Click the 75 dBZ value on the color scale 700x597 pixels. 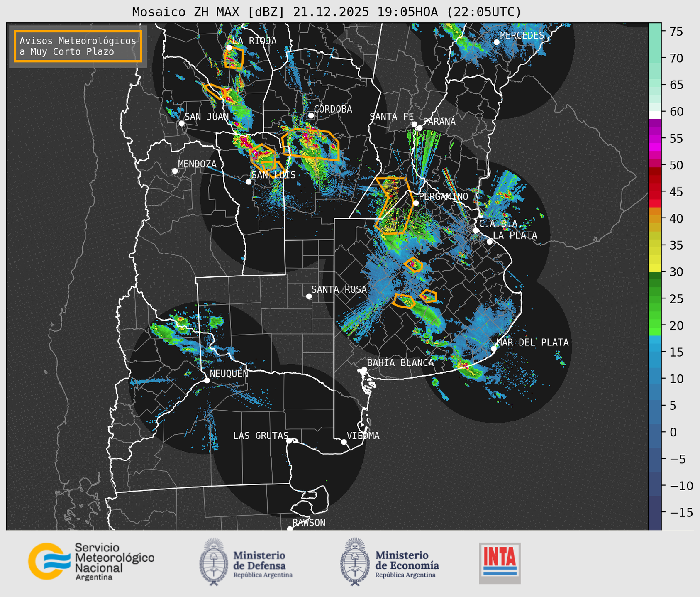click(x=676, y=32)
